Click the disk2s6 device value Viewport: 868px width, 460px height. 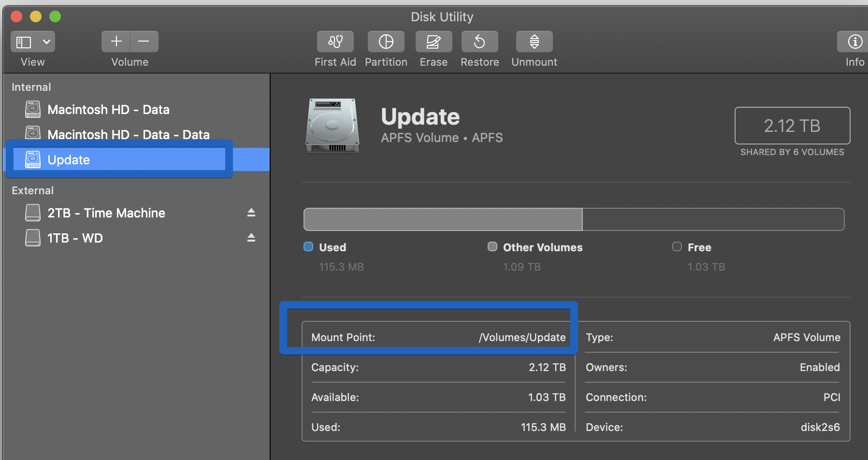(820, 427)
